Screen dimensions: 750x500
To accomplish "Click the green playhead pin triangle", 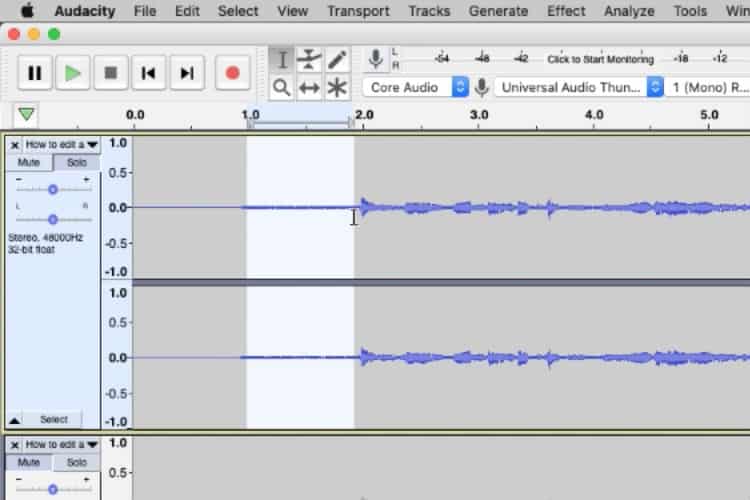I will [26, 114].
